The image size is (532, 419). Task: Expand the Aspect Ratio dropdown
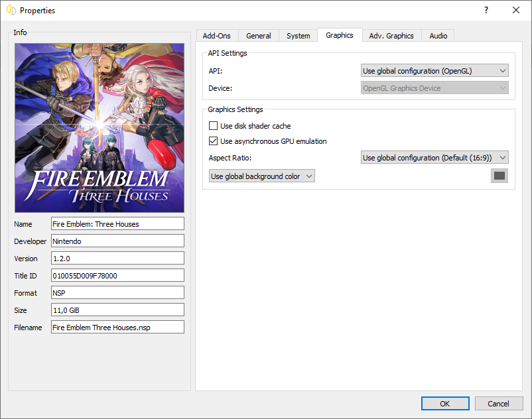pyautogui.click(x=434, y=158)
